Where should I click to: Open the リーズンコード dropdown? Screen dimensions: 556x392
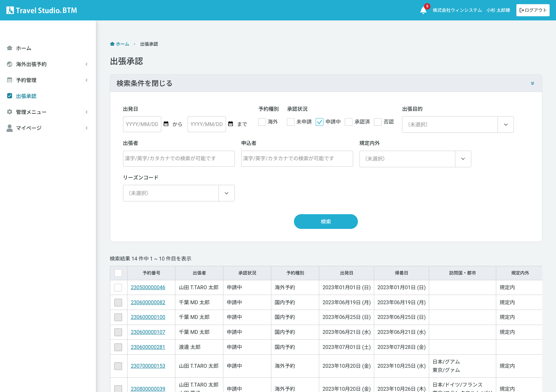(x=179, y=193)
